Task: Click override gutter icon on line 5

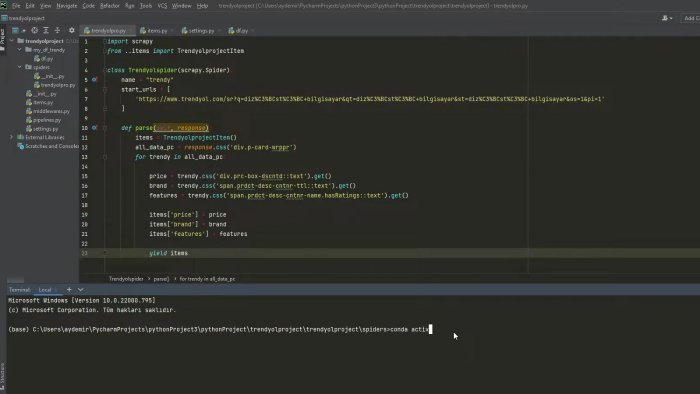Action: (x=95, y=79)
